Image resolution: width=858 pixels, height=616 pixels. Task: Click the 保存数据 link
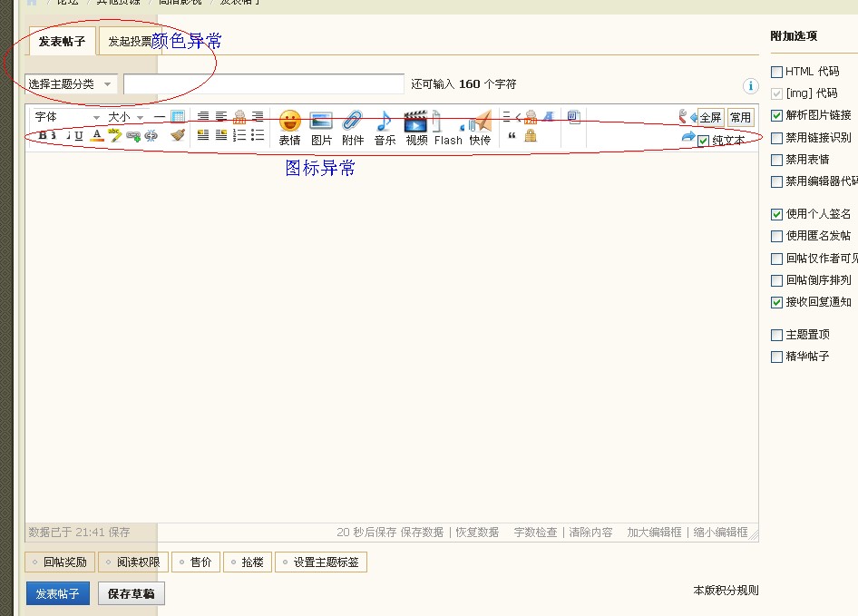422,533
